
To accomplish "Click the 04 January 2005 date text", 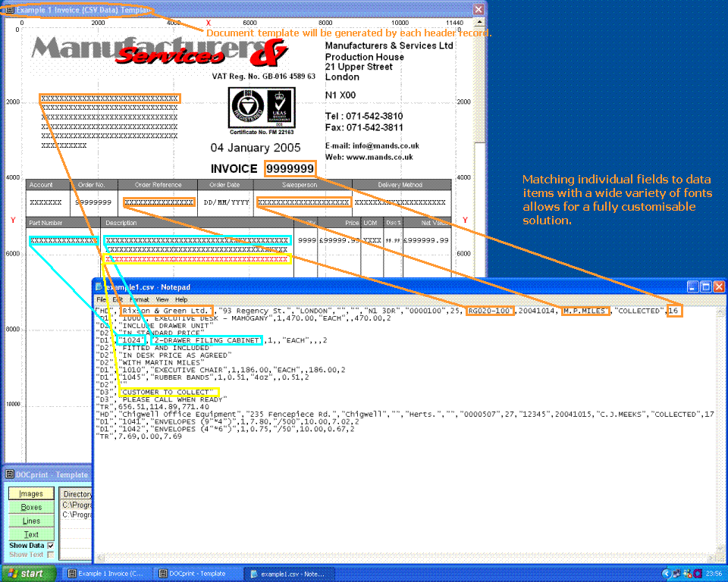I will pyautogui.click(x=256, y=148).
